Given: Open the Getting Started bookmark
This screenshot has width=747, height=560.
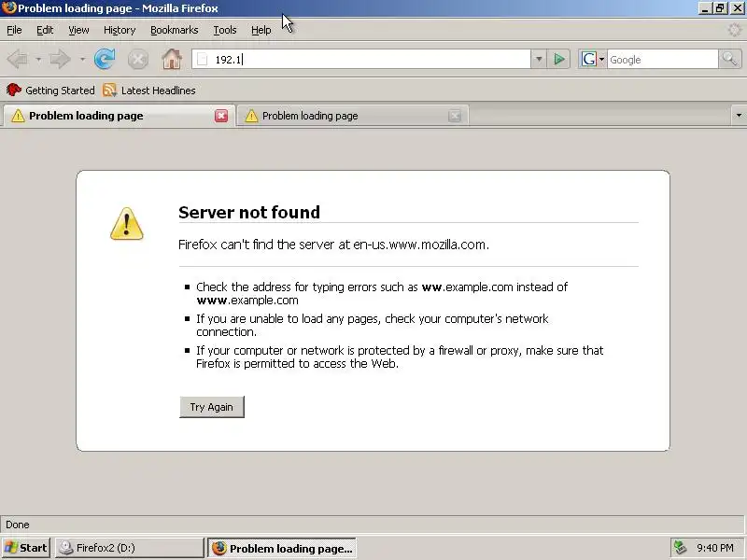Looking at the screenshot, I should tap(50, 90).
